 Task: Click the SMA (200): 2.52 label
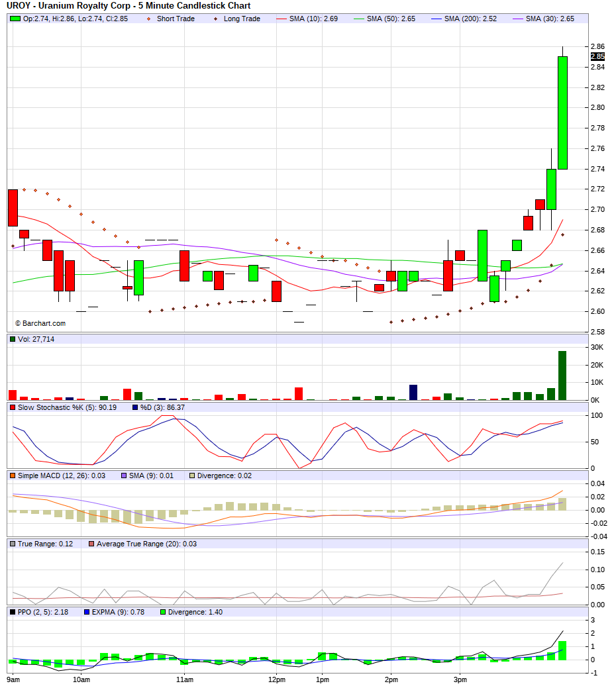click(470, 19)
